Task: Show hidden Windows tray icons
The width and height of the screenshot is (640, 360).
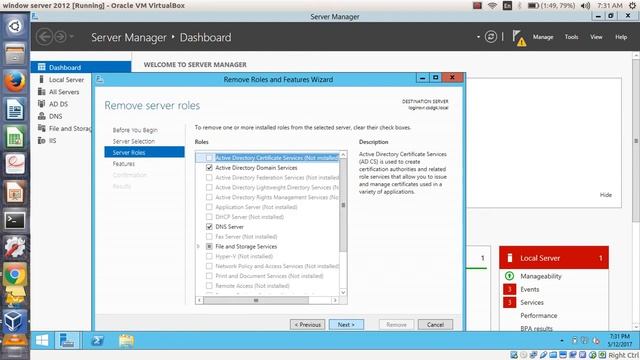Action: 562,340
